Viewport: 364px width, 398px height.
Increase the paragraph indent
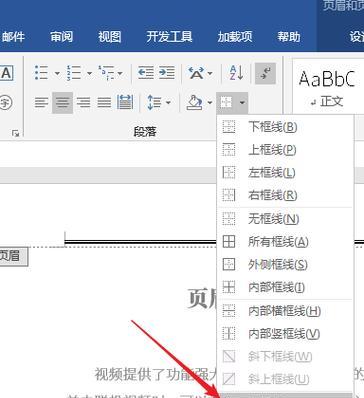click(166, 73)
